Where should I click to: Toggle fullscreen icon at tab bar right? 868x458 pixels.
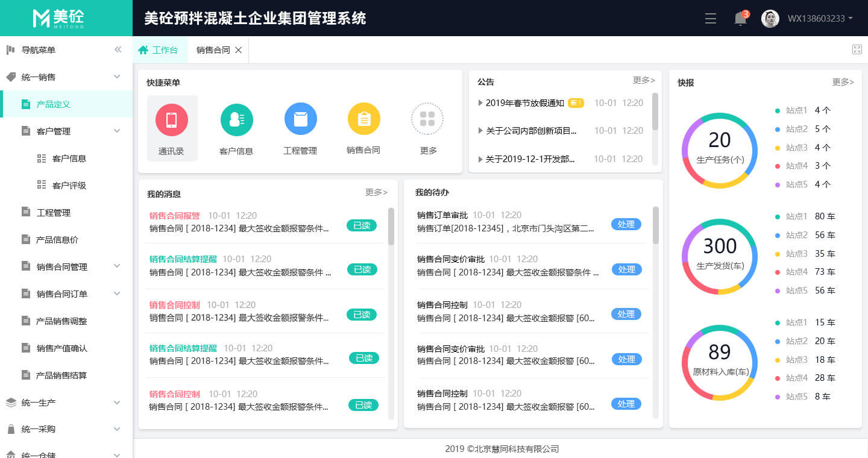click(857, 50)
